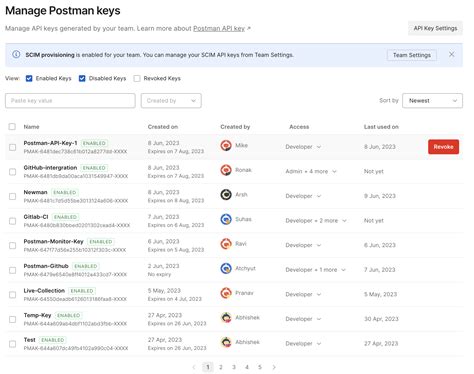This screenshot has height=374, width=474.
Task: Click the Created on column header
Action: [x=163, y=127]
